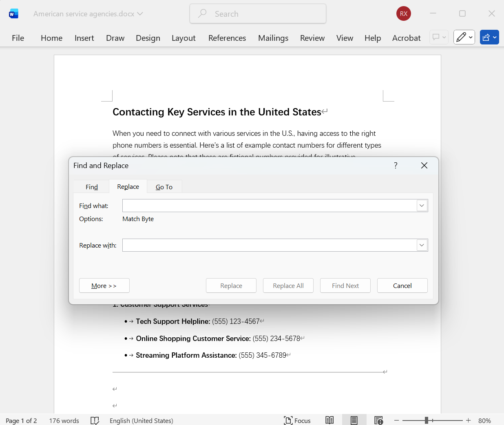Click the spelling proofing book icon
Viewport: 504px width, 425px height.
click(x=95, y=421)
